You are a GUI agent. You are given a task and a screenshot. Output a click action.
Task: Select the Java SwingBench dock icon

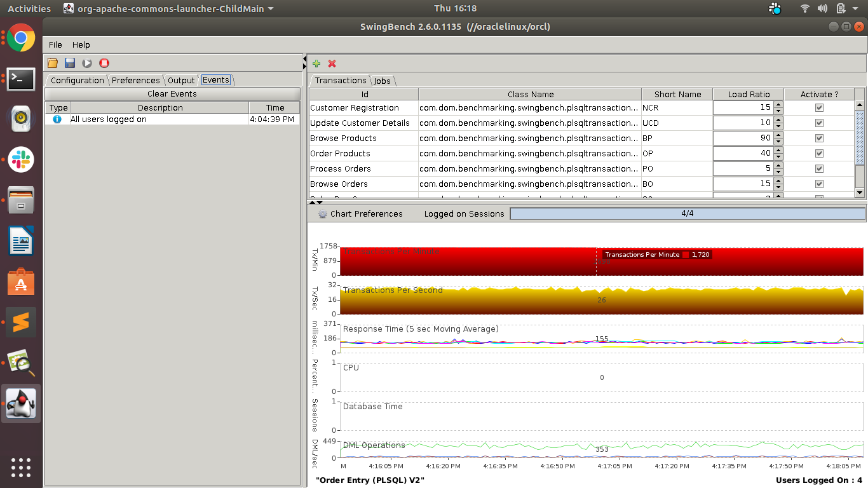(21, 403)
